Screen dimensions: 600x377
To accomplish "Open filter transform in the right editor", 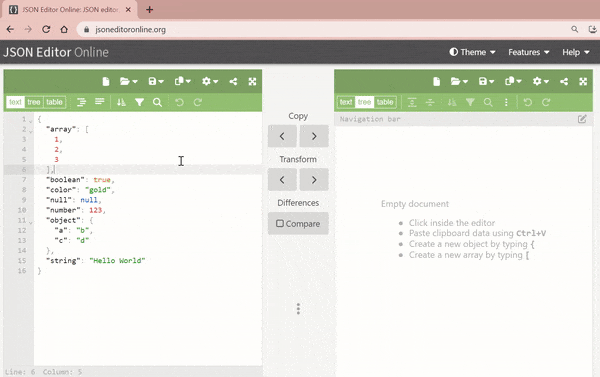I will point(470,102).
